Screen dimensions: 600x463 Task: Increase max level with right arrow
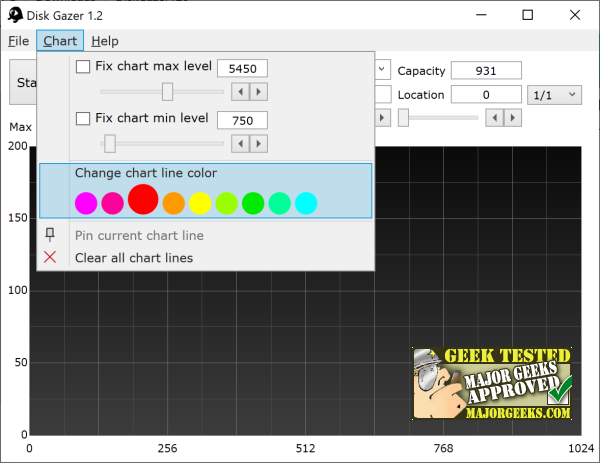[x=259, y=92]
